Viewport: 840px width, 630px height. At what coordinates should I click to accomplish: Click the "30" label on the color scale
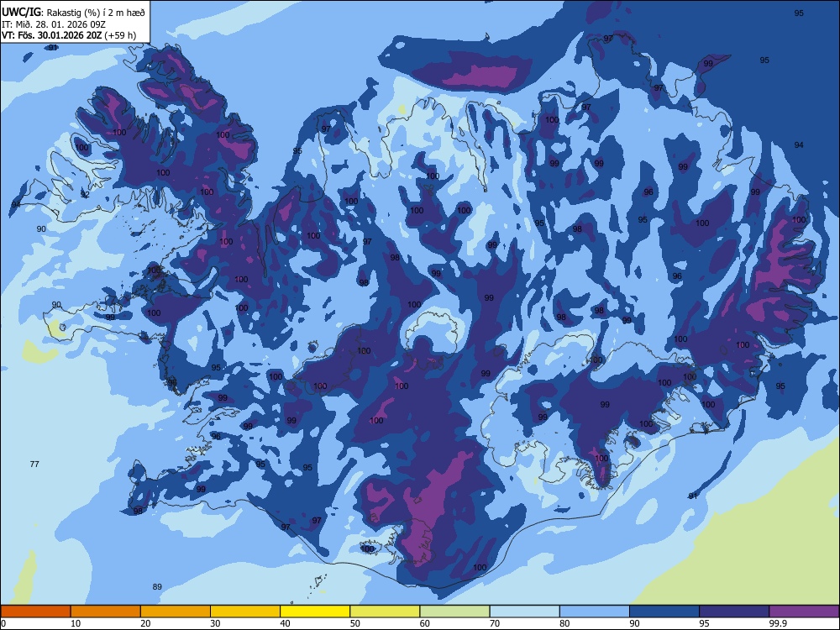coord(215,623)
